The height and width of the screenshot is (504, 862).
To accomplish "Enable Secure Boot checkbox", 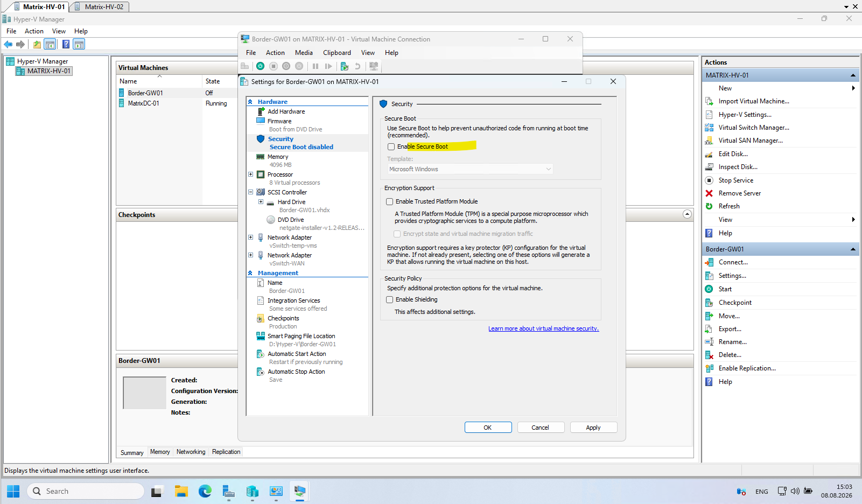I will pyautogui.click(x=391, y=146).
